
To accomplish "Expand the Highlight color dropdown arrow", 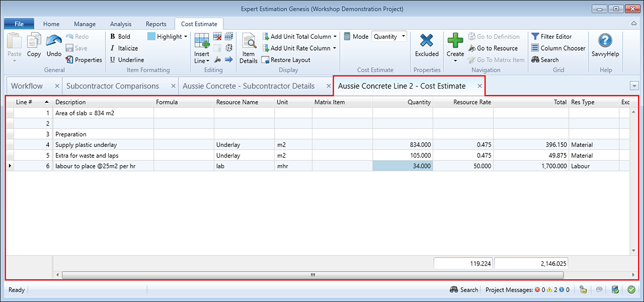I will (x=186, y=37).
